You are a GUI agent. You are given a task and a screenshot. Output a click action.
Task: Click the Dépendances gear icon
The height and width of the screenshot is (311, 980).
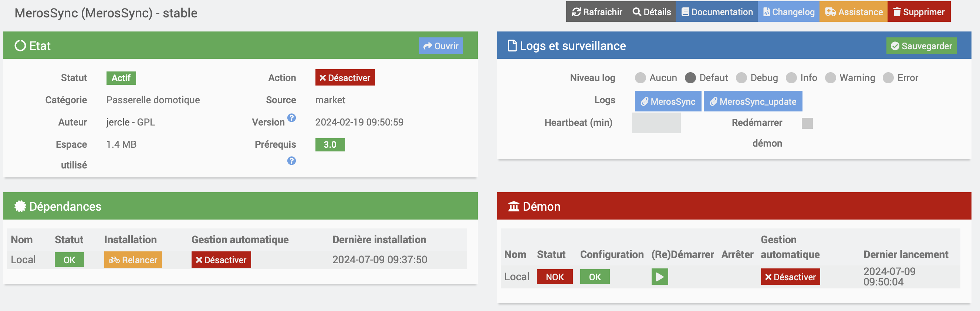click(x=20, y=206)
